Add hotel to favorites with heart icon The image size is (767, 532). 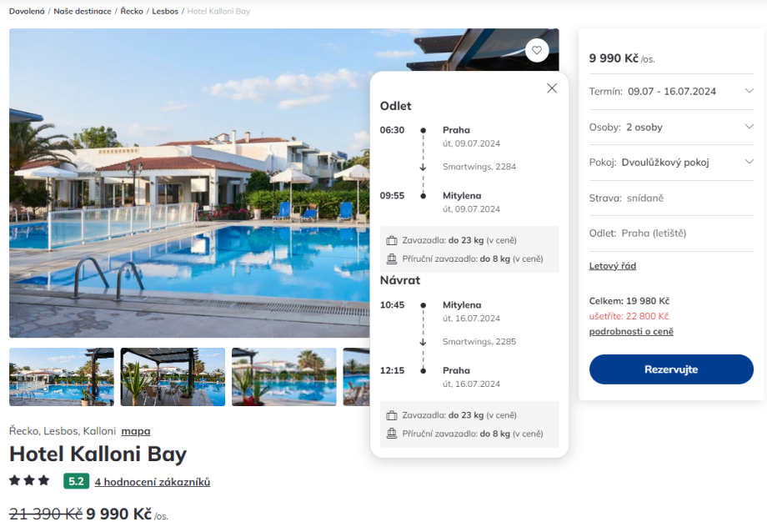[x=537, y=50]
